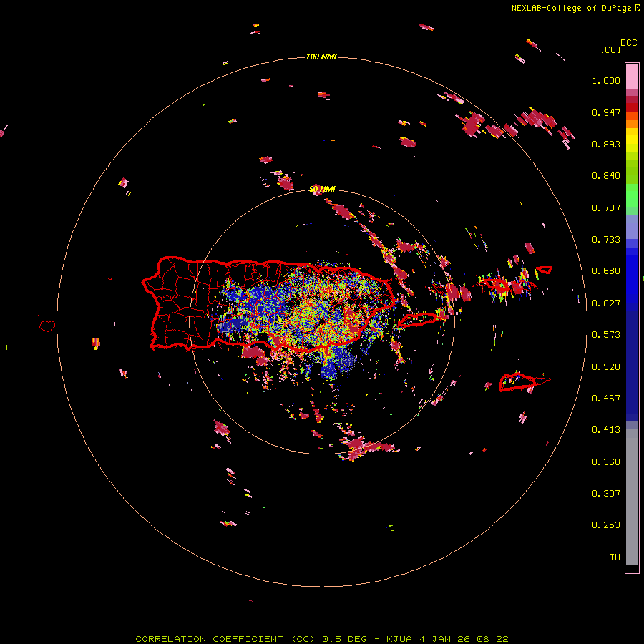This screenshot has width=644, height=644.
Task: Click the 0.627 scale value
Action: (606, 303)
